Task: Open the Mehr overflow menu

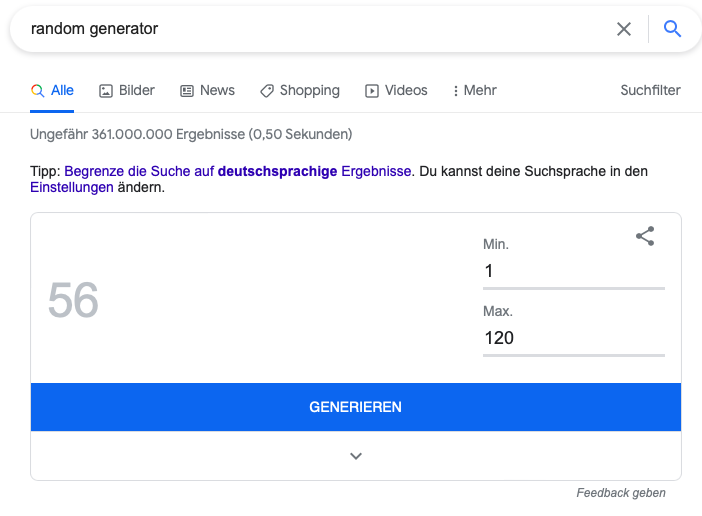Action: click(x=475, y=90)
